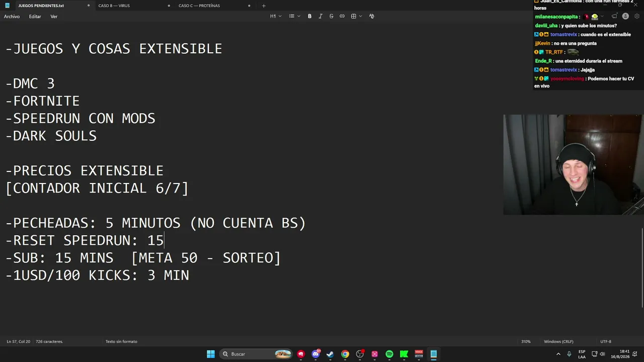Open OBS Studio from the taskbar
This screenshot has width=644, height=362.
point(360,354)
